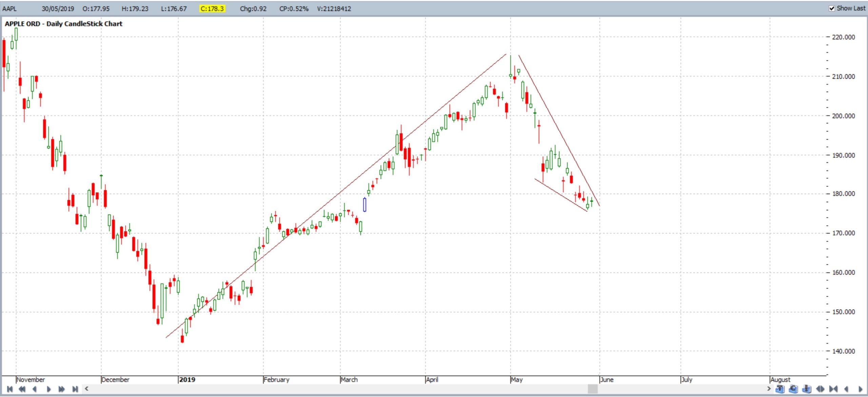Click the horizontal scrollbar thumb
Image resolution: width=868 pixels, height=397 pixels.
point(592,389)
